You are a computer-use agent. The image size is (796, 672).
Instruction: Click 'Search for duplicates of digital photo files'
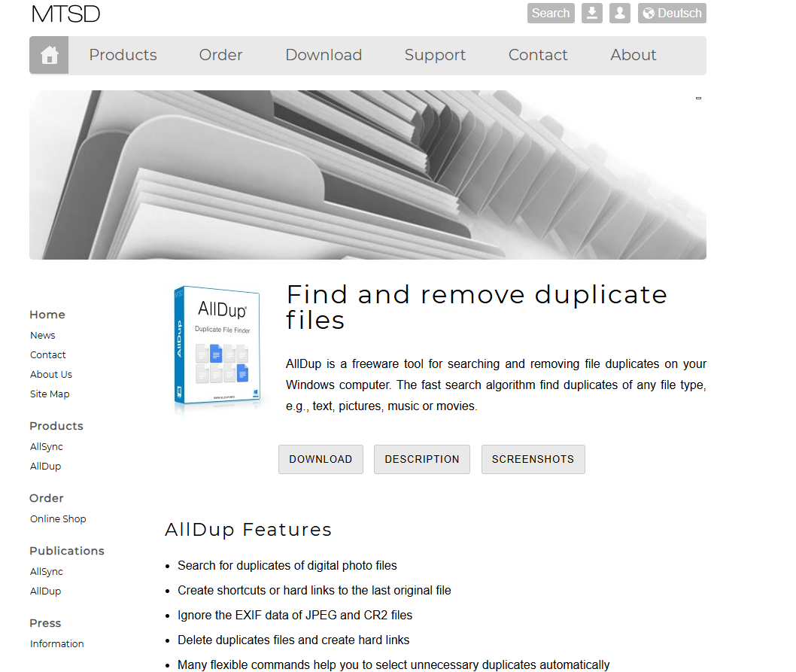tap(287, 565)
